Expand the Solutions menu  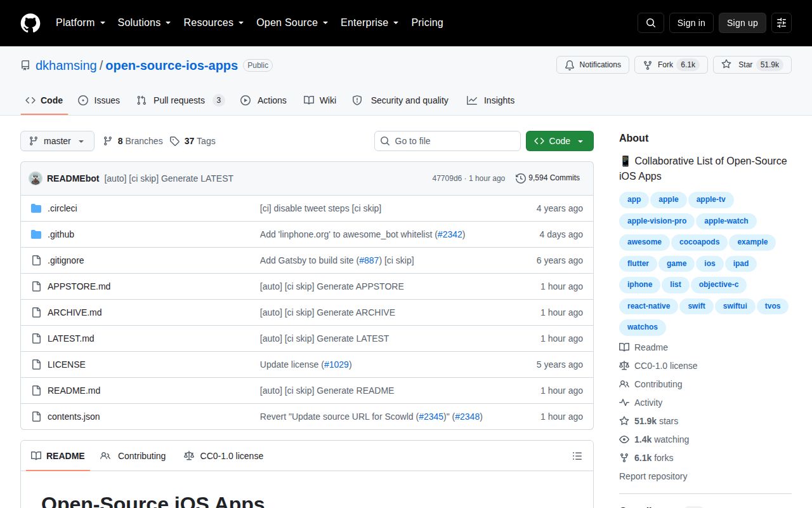click(x=144, y=23)
